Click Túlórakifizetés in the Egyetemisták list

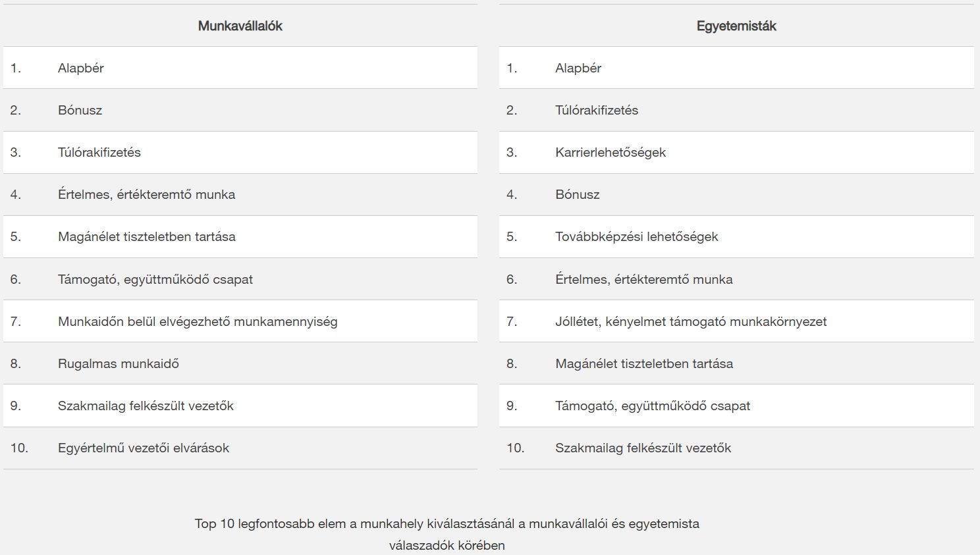click(x=596, y=110)
